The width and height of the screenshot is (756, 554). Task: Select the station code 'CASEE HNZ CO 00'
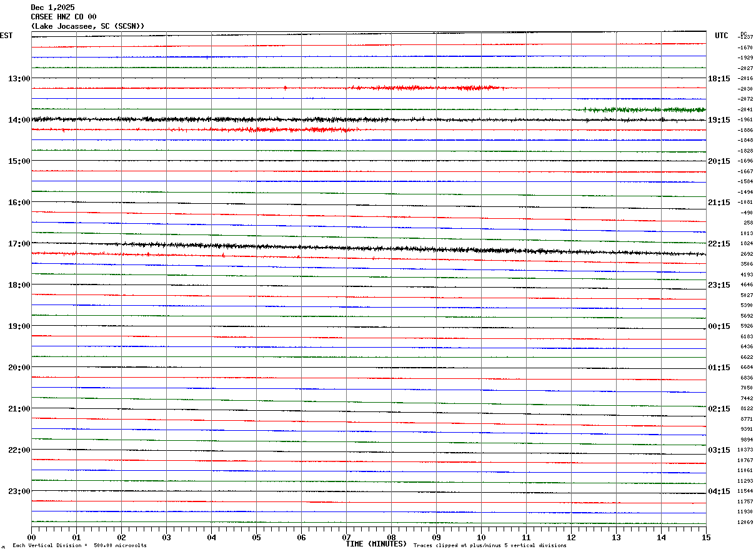pyautogui.click(x=64, y=17)
